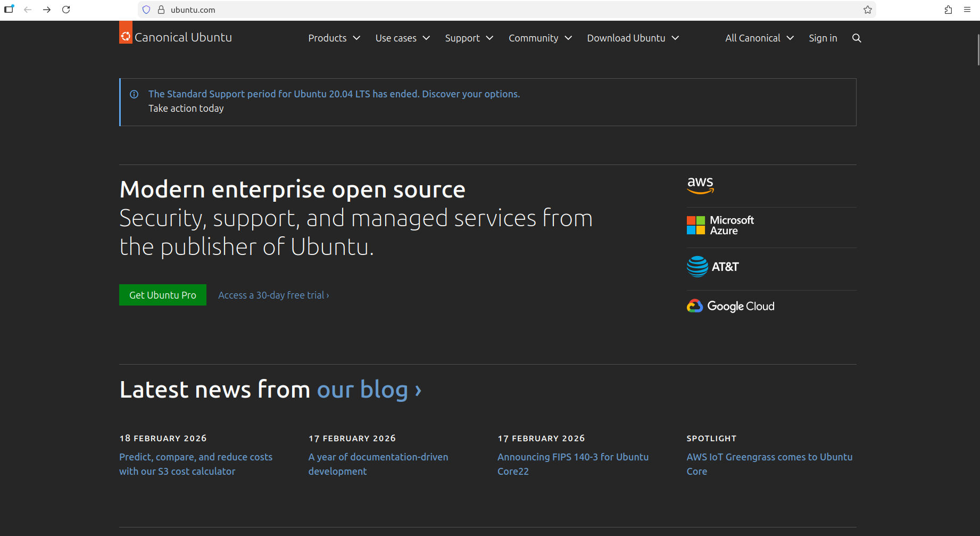Open the Use cases navigation menu

coord(402,38)
